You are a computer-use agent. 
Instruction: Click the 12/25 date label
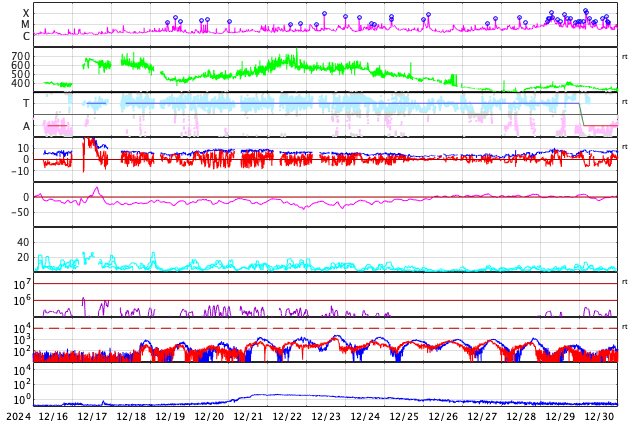(x=404, y=416)
